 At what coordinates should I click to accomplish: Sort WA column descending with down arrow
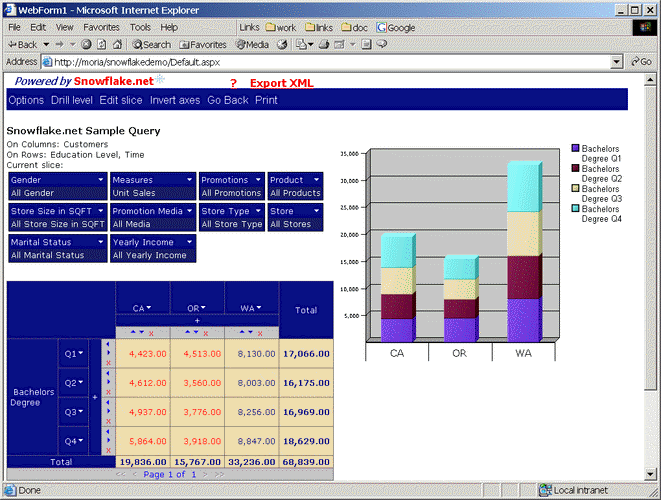(250, 332)
